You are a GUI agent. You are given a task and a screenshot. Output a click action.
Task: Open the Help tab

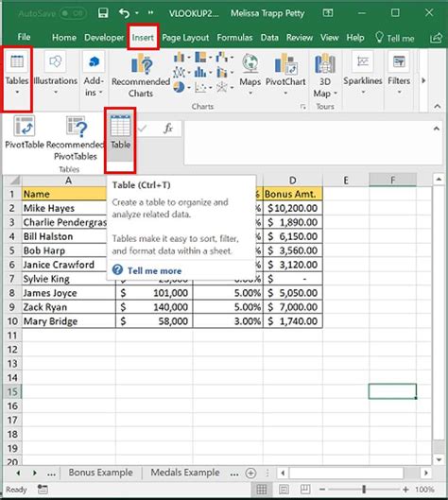(x=355, y=38)
